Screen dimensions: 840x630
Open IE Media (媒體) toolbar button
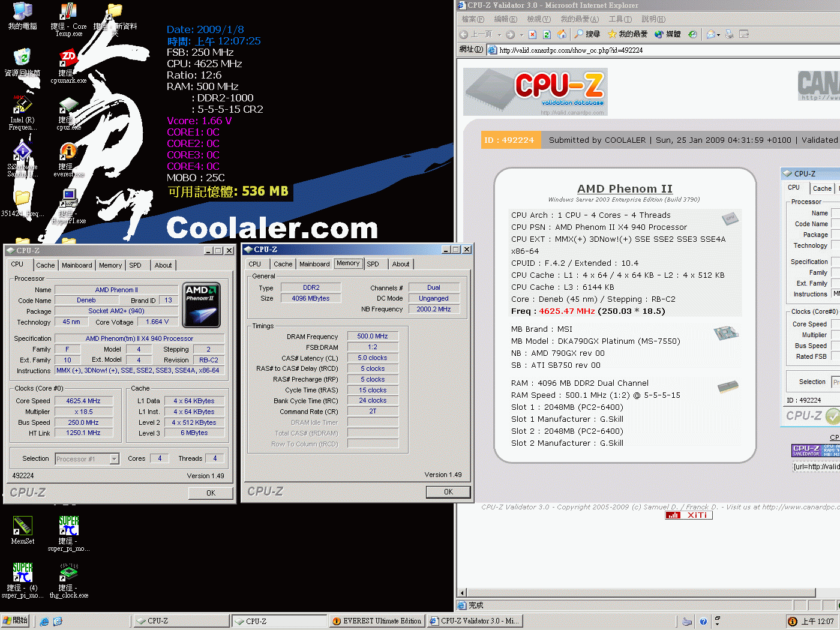coord(667,34)
